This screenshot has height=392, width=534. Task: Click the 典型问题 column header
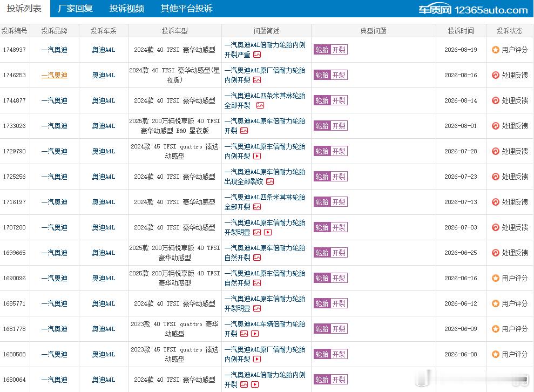[x=374, y=31]
